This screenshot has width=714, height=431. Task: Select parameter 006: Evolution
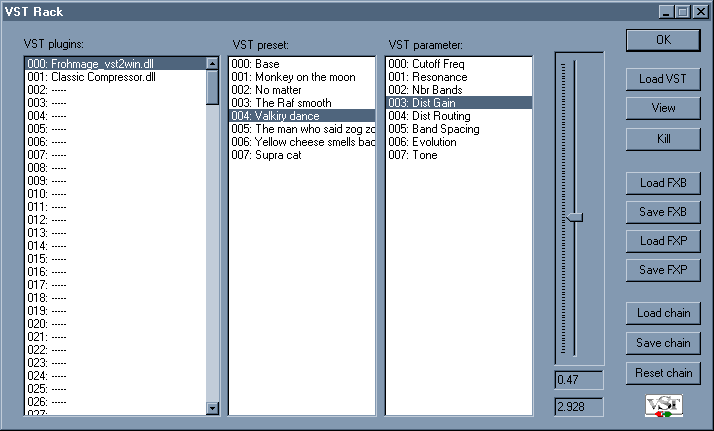tap(459, 142)
